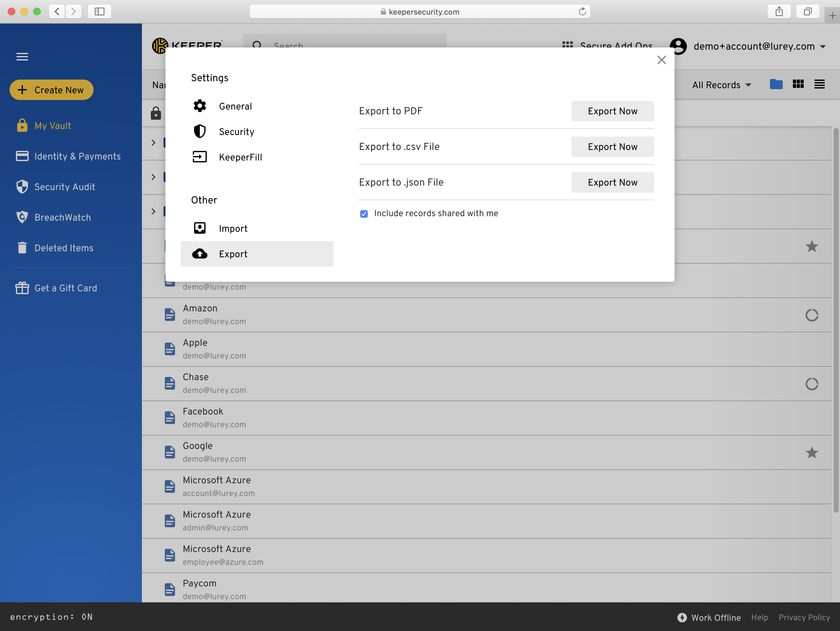
Task: Select KeeperFill settings section
Action: (x=257, y=157)
